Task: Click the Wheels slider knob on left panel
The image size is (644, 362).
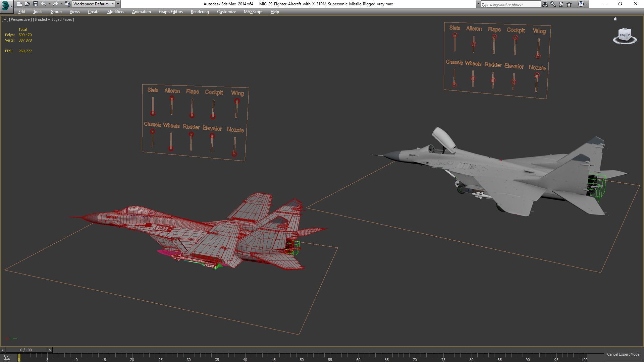Action: coord(171,148)
